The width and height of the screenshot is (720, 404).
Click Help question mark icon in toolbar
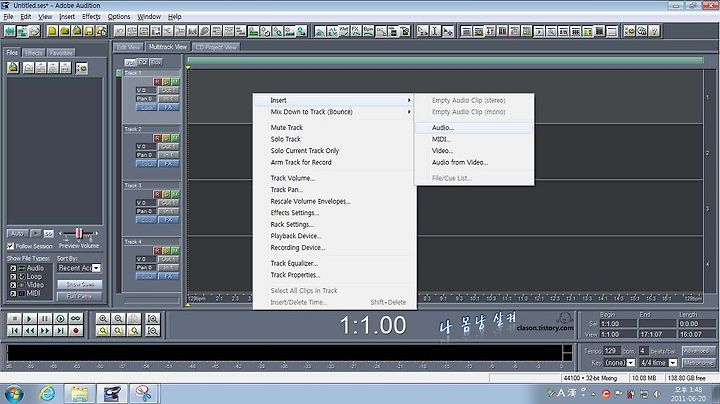[x=654, y=31]
